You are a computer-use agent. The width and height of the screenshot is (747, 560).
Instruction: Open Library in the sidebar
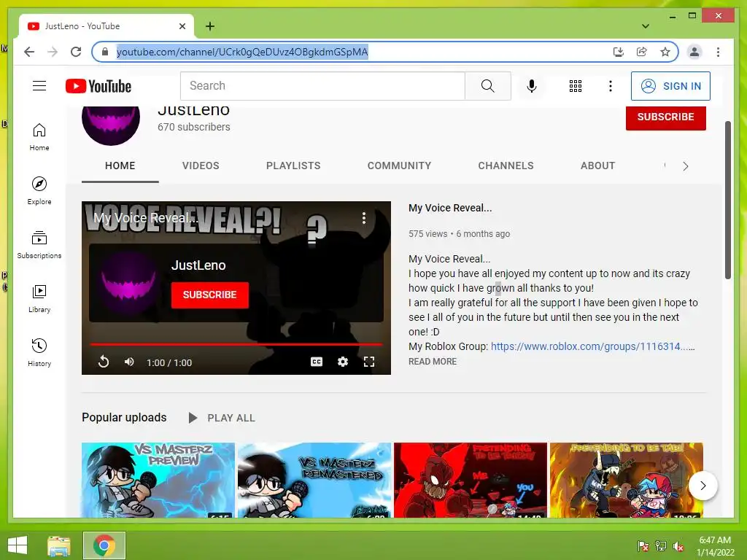39,298
